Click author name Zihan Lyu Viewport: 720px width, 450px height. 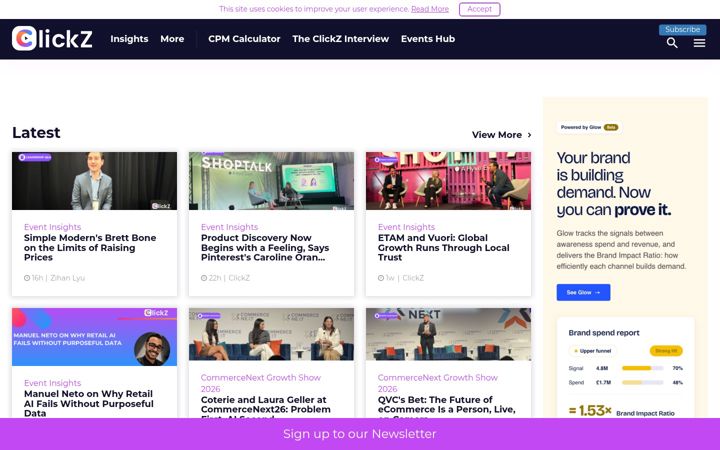[68, 278]
